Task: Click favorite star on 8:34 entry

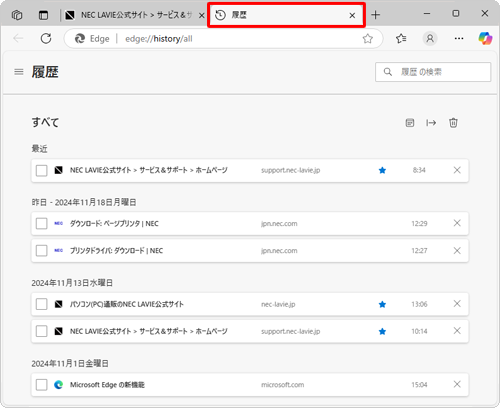Action: pos(382,170)
